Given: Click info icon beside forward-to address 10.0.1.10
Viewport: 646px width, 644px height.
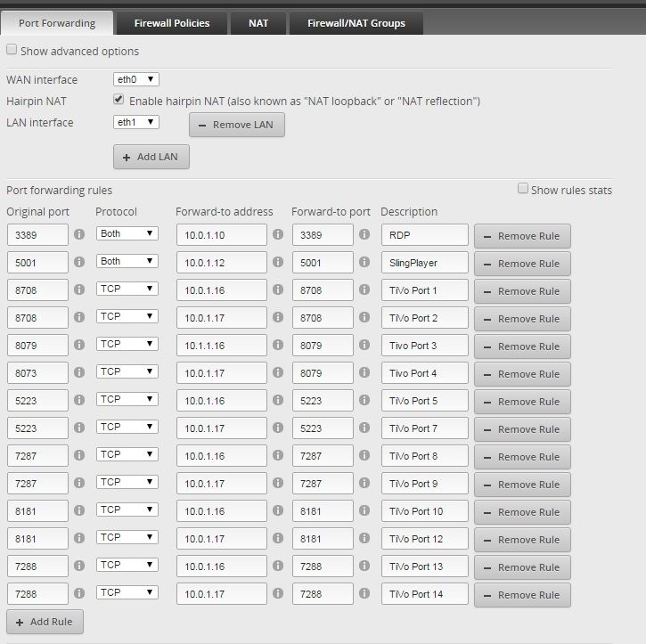Looking at the screenshot, I should click(278, 234).
